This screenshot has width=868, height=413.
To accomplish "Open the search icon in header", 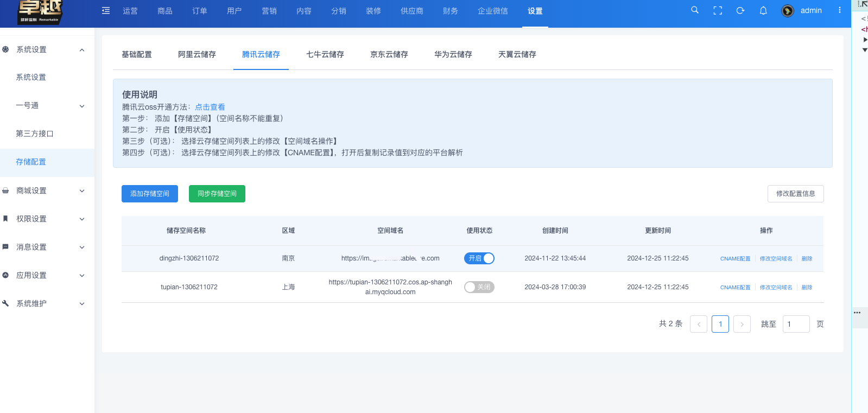I will [x=695, y=10].
